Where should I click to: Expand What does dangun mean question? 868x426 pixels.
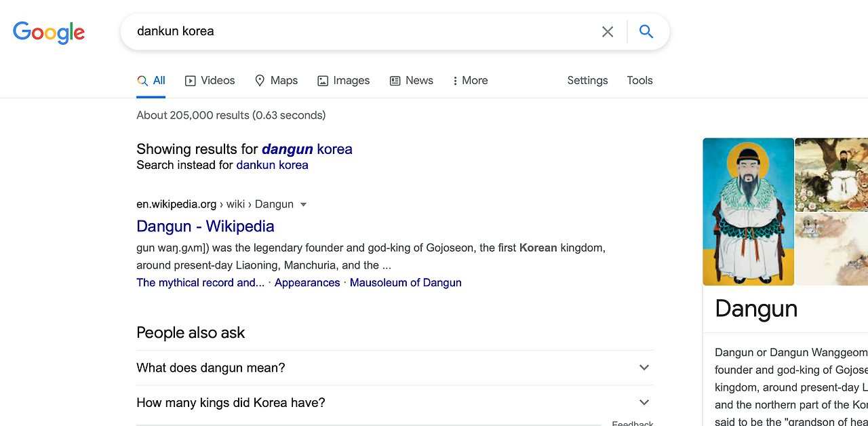pyautogui.click(x=395, y=368)
